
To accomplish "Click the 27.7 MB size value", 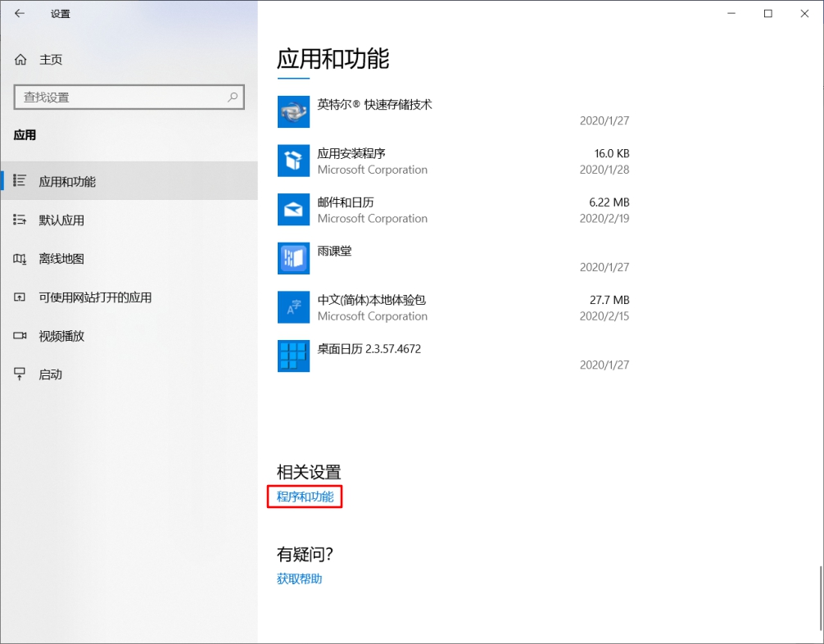I will click(609, 300).
